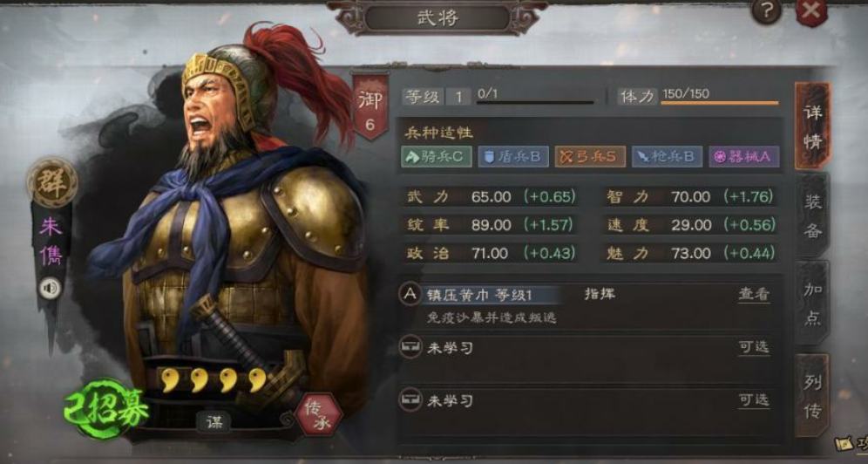868x464 pixels.
Task: Switch to the 详情 details tab
Action: 812,126
